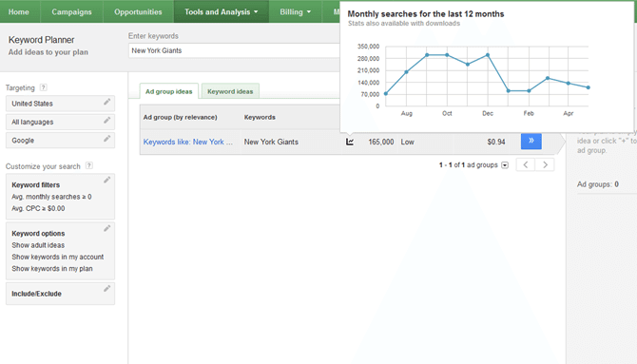Click Show adult ideas option
The width and height of the screenshot is (637, 364).
38,245
